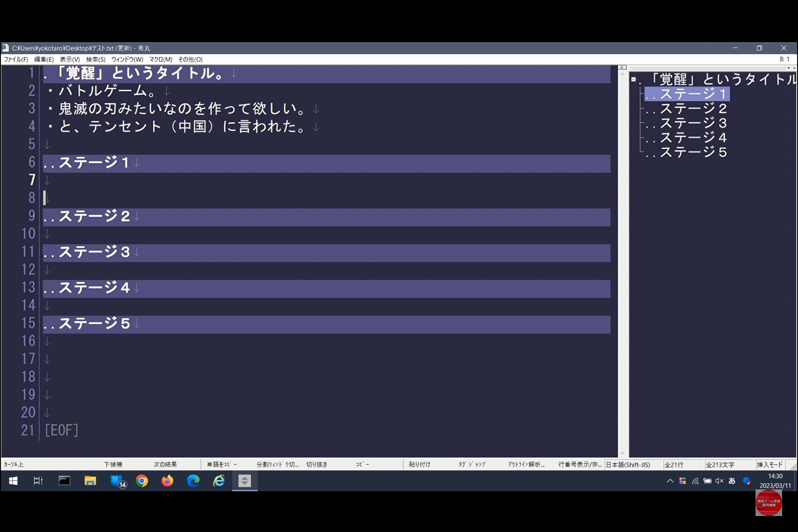Click the 次の結果 function key button

[165, 464]
